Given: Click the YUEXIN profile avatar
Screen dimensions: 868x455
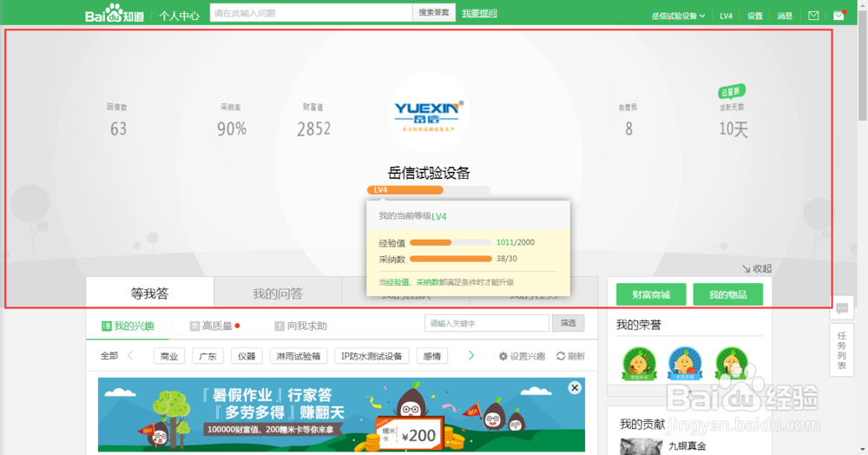Looking at the screenshot, I should point(429,112).
